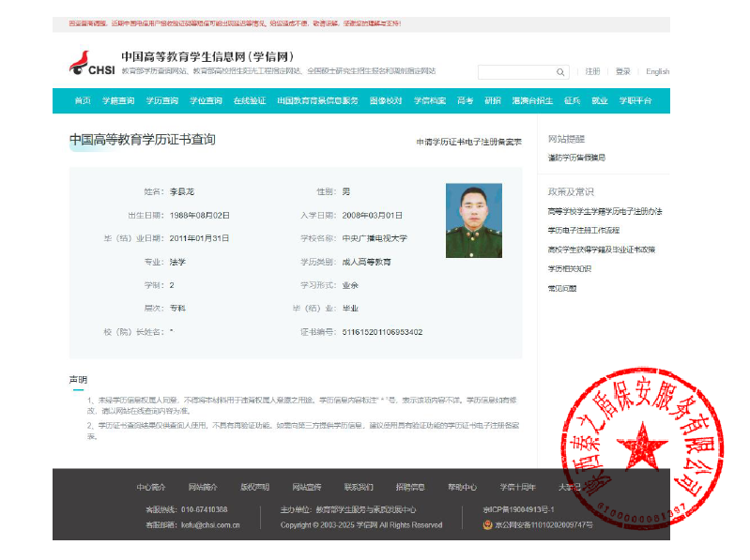Screen dimensions: 750x560
Task: Click the kefu@chsi.com.cn email address
Action: (210, 524)
